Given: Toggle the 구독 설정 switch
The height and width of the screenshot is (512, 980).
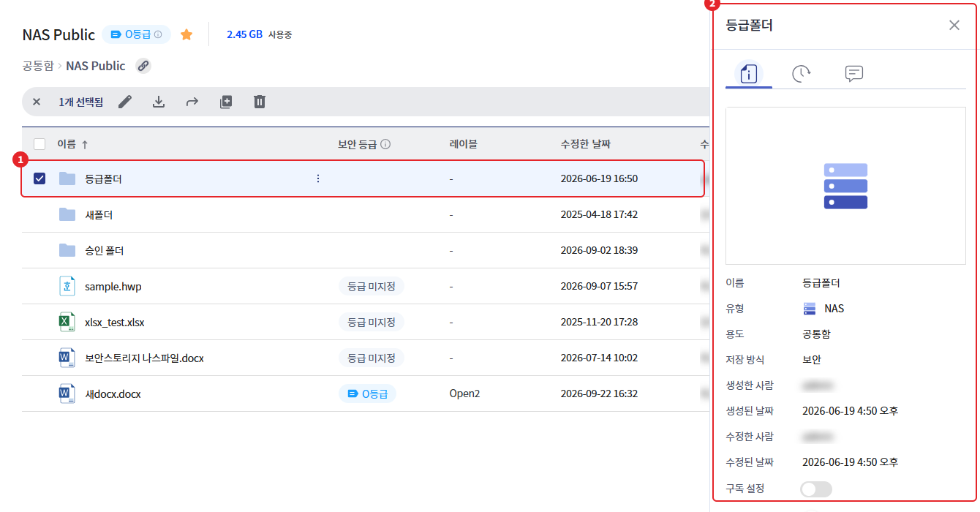Looking at the screenshot, I should pos(816,489).
